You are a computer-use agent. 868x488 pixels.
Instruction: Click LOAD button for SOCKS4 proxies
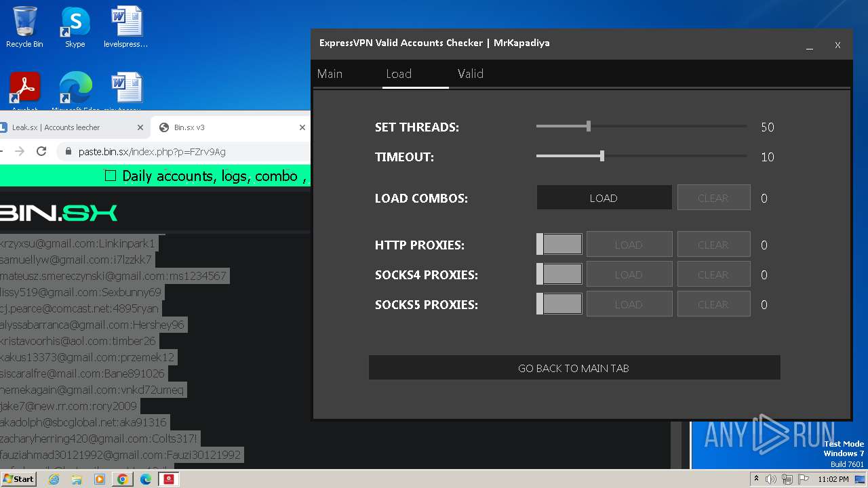629,274
